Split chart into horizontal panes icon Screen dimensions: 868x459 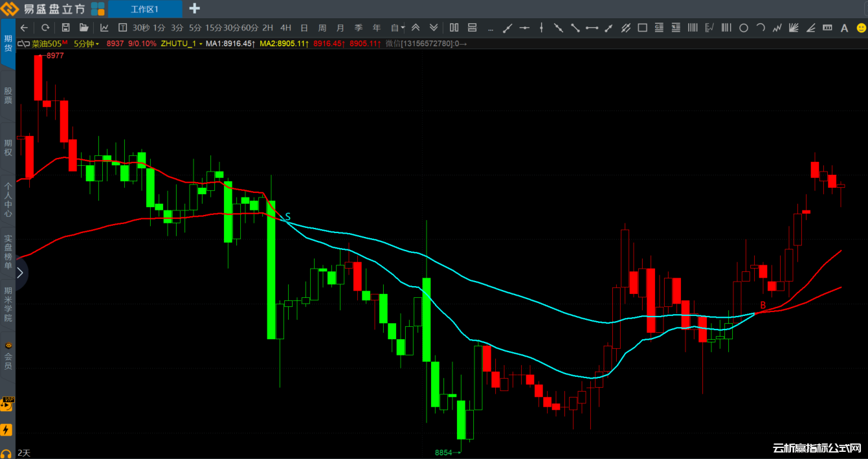(x=472, y=28)
